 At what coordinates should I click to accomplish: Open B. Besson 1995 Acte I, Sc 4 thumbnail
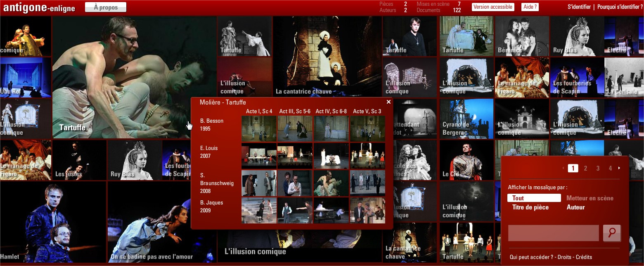259,129
